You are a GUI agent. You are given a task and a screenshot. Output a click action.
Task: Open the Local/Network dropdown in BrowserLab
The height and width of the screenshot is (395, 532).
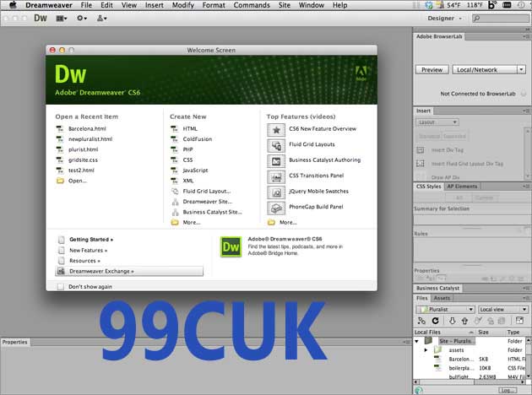pyautogui.click(x=489, y=70)
